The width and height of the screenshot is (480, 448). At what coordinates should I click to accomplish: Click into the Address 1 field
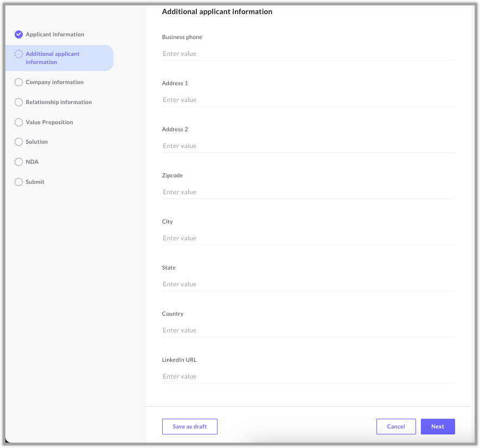click(x=308, y=100)
